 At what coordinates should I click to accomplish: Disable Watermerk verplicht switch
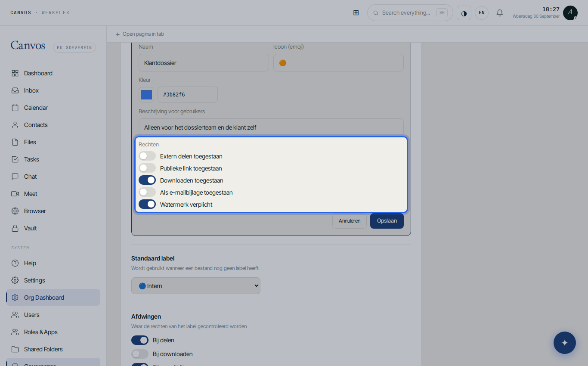click(147, 204)
